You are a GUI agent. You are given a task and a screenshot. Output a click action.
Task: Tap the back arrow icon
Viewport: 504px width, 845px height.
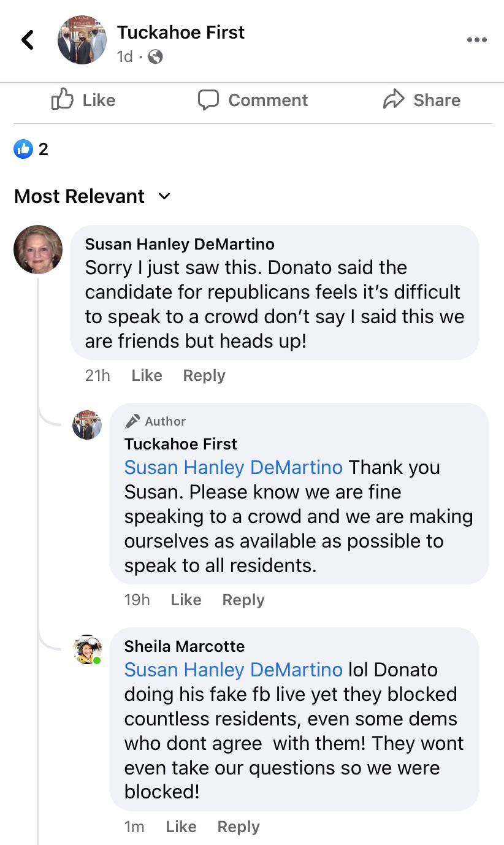28,40
